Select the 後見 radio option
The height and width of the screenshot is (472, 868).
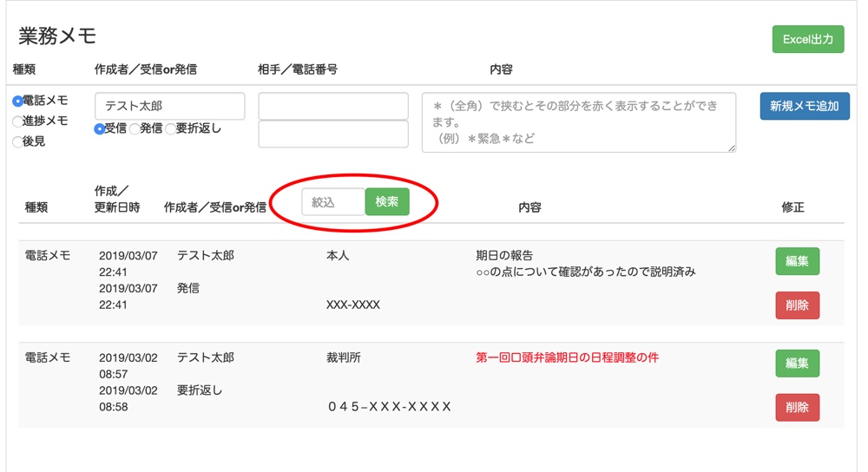click(x=18, y=142)
